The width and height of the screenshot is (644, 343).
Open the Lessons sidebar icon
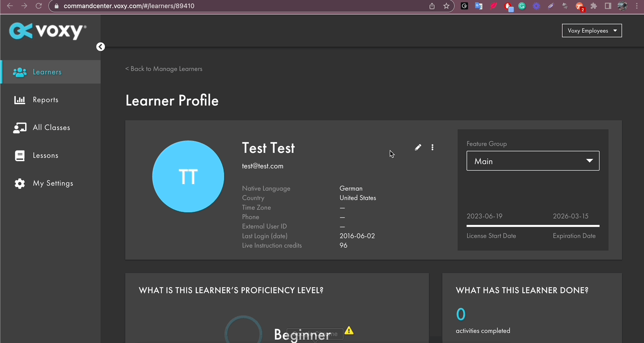click(x=20, y=155)
